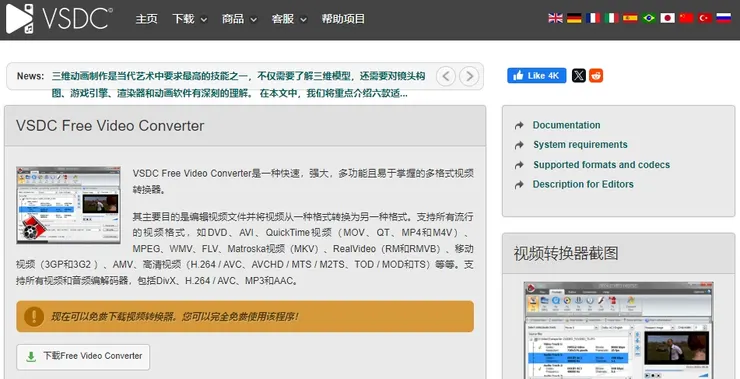Open 主页 home menu item

[x=146, y=19]
